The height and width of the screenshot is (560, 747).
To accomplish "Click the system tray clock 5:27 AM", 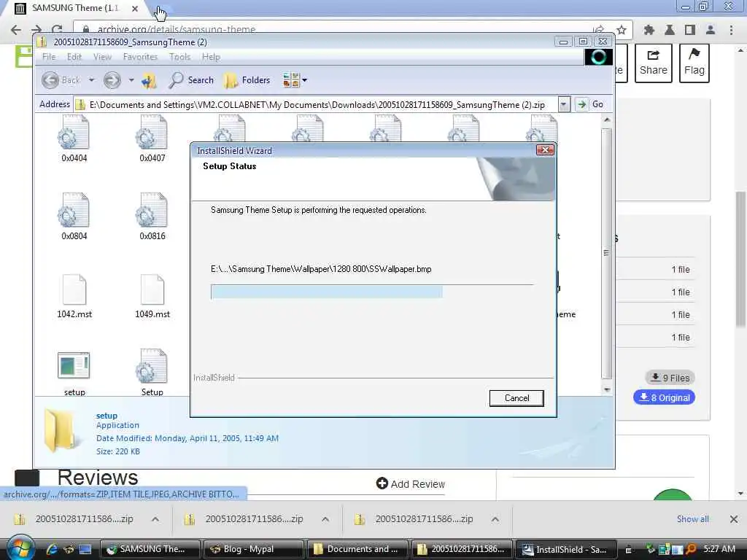I will [719, 549].
